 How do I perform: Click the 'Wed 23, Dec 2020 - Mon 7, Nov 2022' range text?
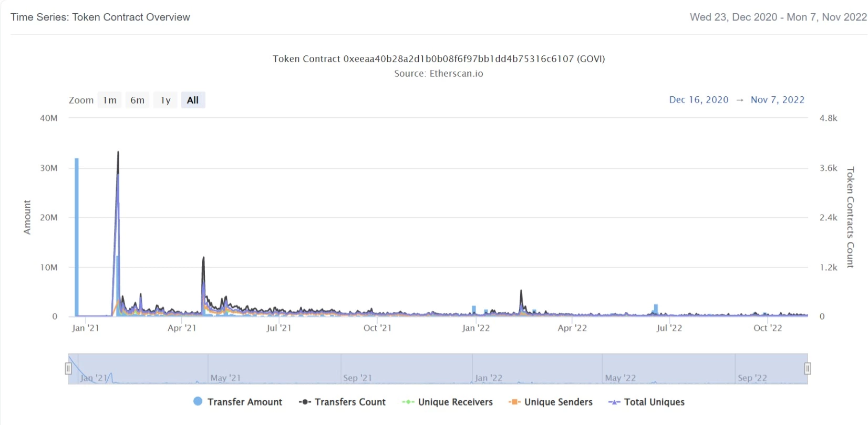click(x=778, y=17)
